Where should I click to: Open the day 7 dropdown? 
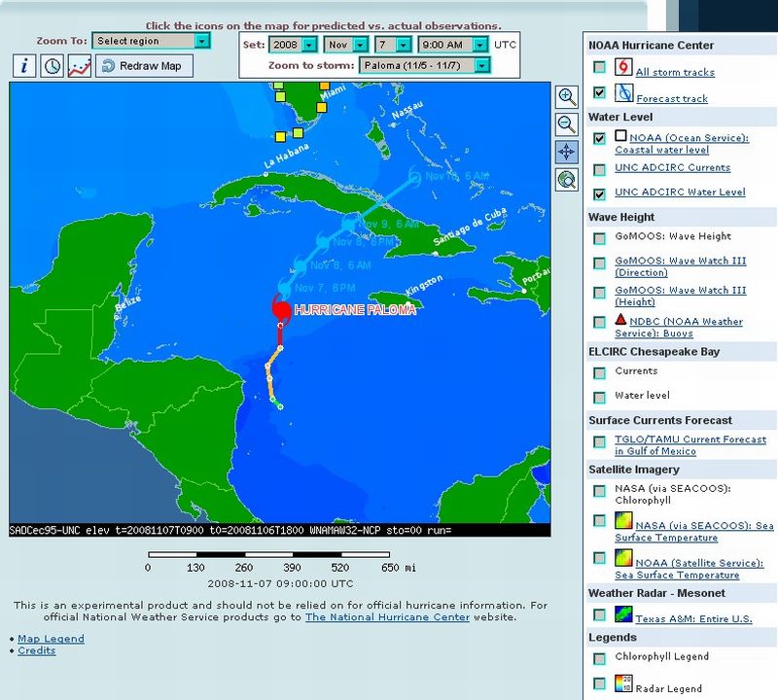click(x=393, y=45)
